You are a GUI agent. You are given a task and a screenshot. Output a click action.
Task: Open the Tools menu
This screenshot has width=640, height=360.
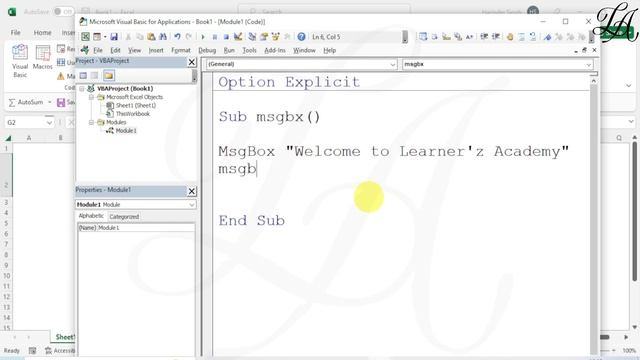click(249, 50)
